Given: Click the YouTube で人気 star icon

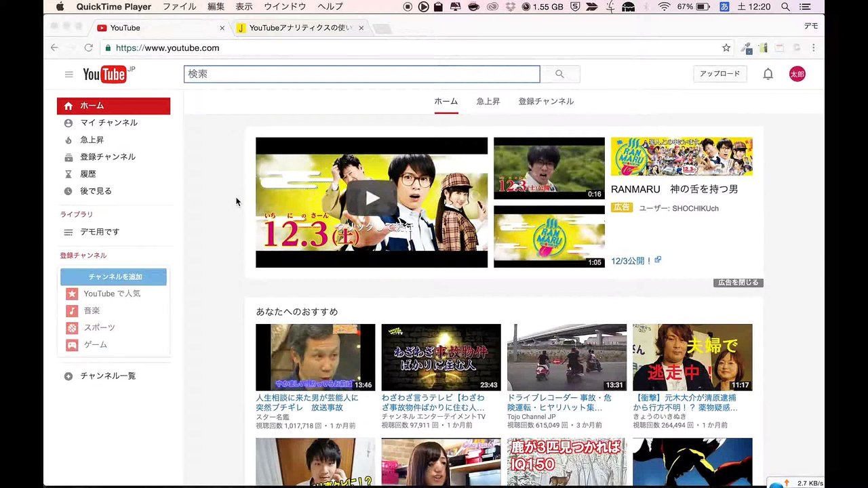Looking at the screenshot, I should coord(72,293).
